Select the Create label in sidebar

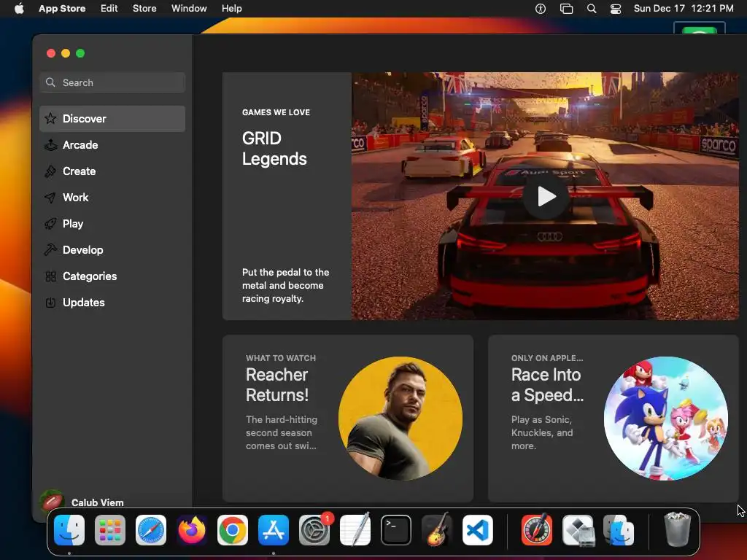click(79, 171)
